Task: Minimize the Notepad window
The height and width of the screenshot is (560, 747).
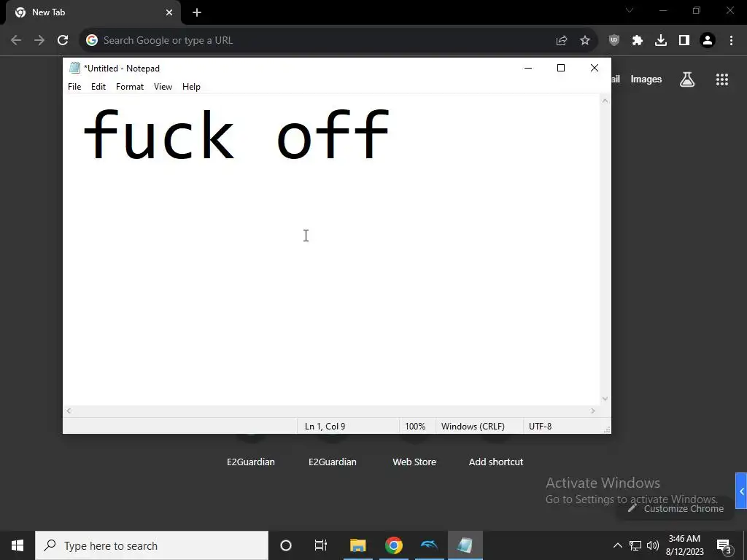Action: [528, 68]
